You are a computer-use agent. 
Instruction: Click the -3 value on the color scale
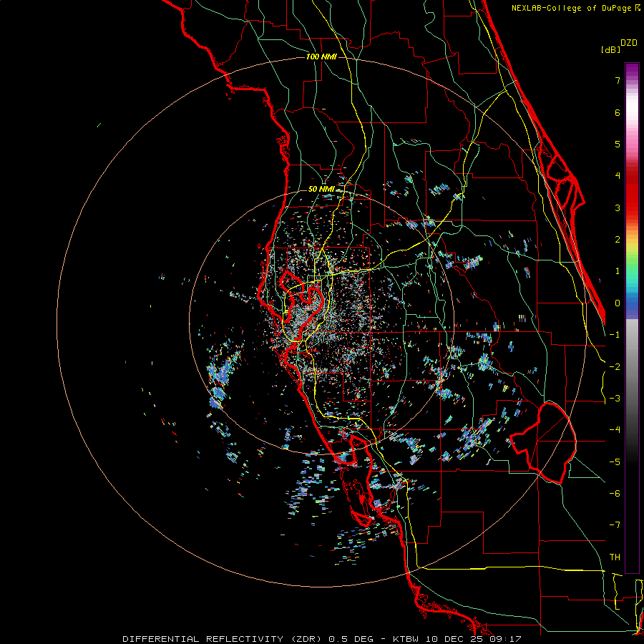[615, 399]
